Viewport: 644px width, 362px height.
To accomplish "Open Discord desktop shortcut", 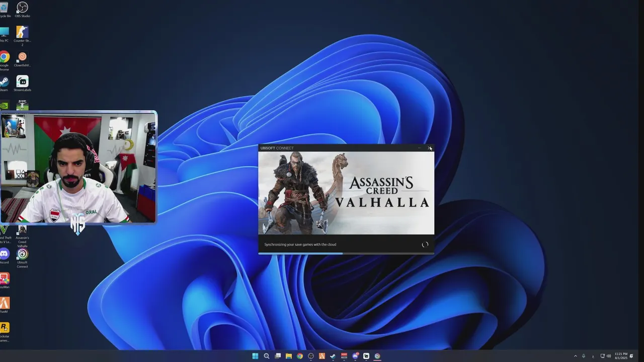I will click(4, 256).
